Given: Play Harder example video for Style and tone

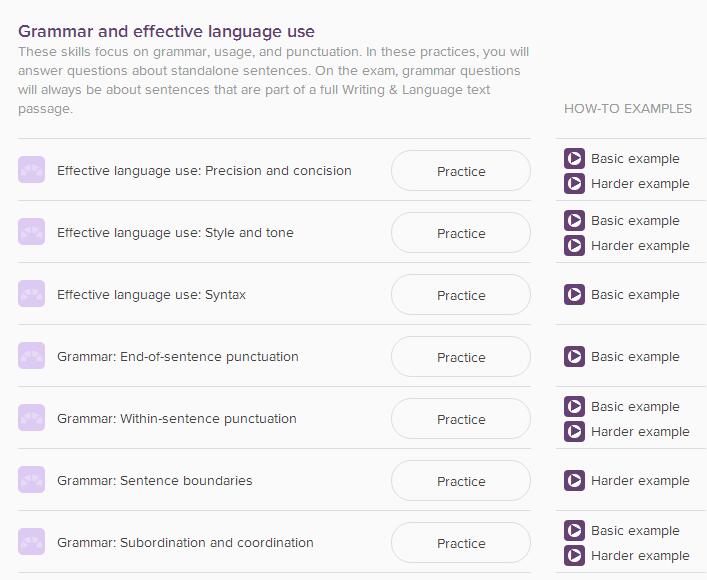Looking at the screenshot, I should pos(627,245).
